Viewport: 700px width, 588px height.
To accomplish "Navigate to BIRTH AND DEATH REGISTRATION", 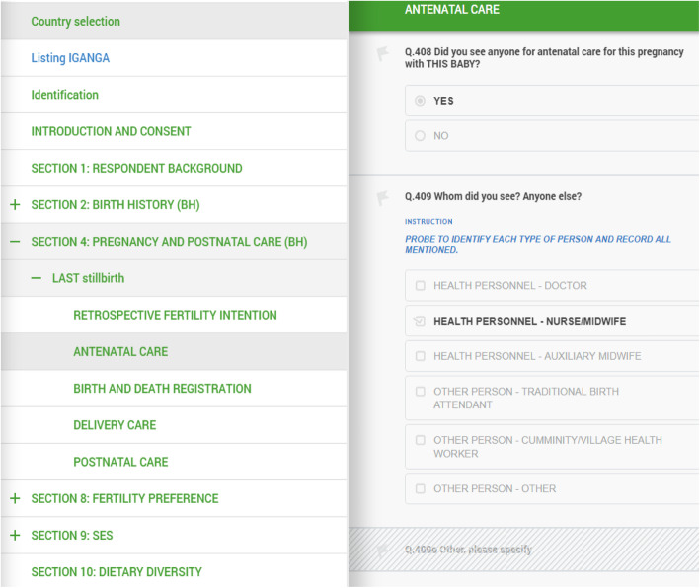I will pyautogui.click(x=162, y=389).
